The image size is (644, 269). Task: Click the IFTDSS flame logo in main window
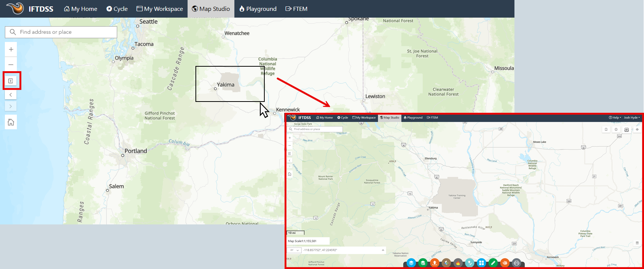coord(15,8)
